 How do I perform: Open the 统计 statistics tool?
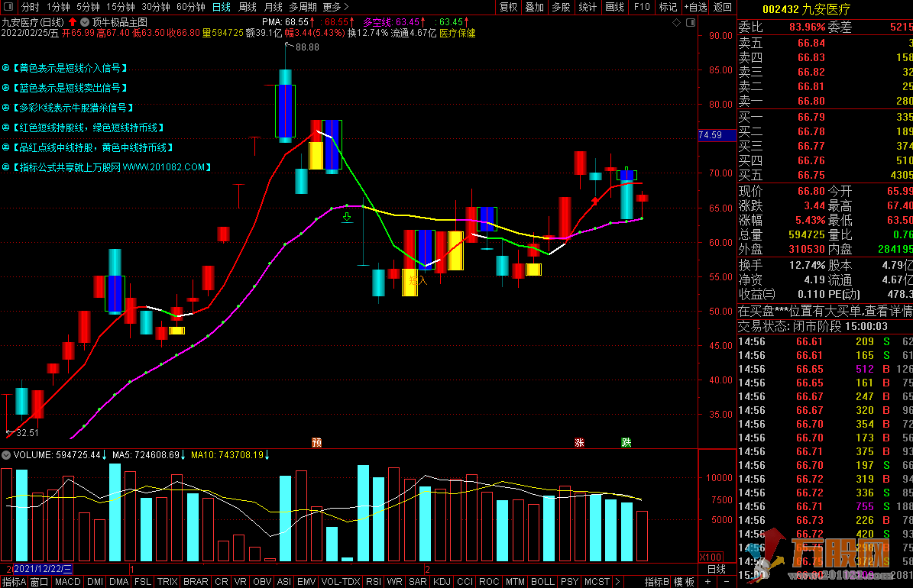588,7
